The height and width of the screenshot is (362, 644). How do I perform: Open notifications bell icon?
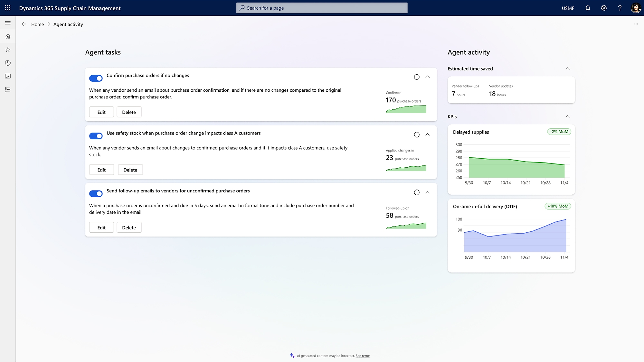(588, 8)
